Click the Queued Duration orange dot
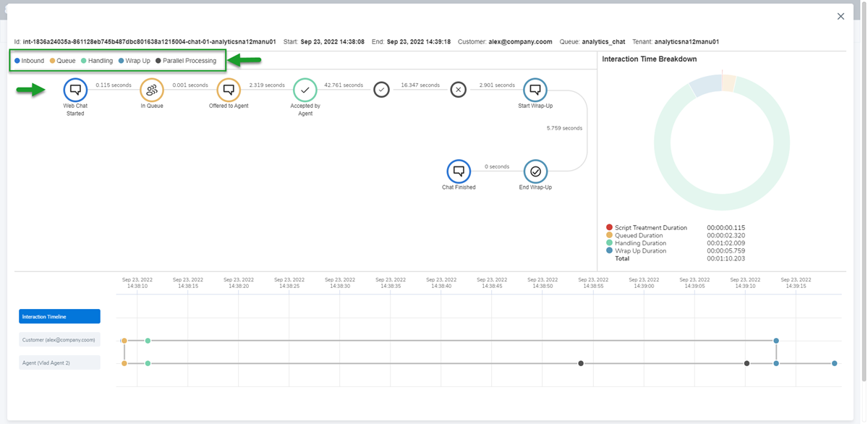 coord(609,235)
